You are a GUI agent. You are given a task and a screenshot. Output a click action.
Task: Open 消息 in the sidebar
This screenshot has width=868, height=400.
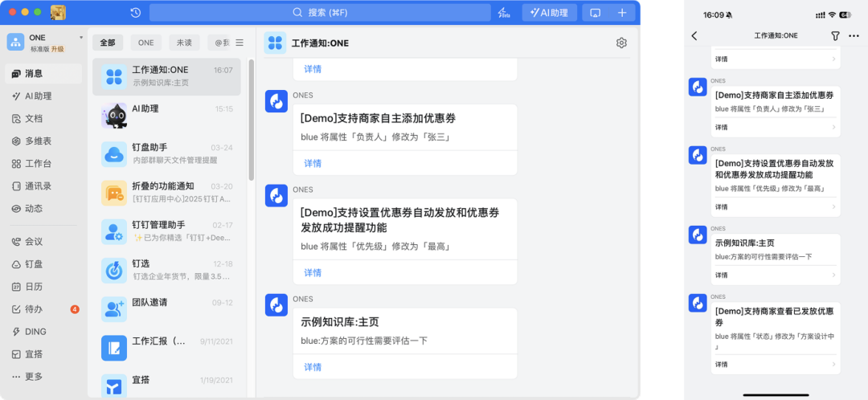43,73
